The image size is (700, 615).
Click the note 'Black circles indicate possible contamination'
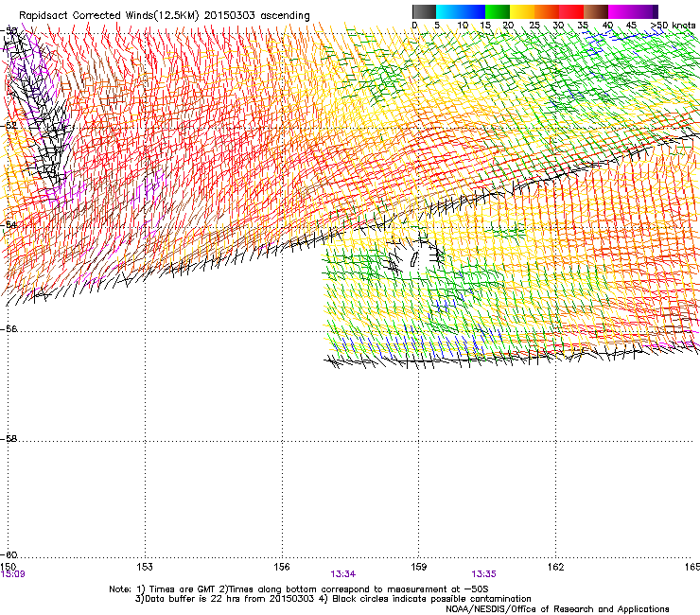coord(429,599)
